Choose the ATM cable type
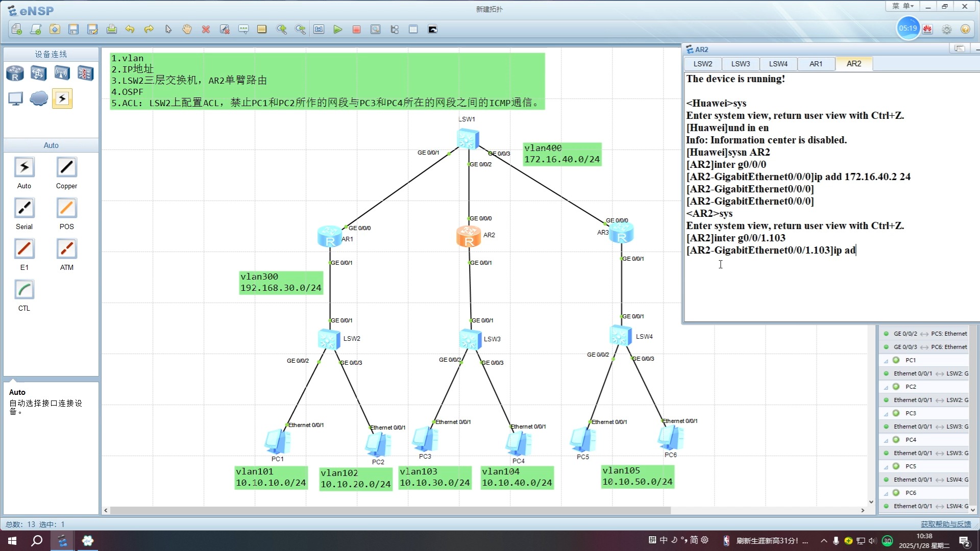 coord(66,249)
